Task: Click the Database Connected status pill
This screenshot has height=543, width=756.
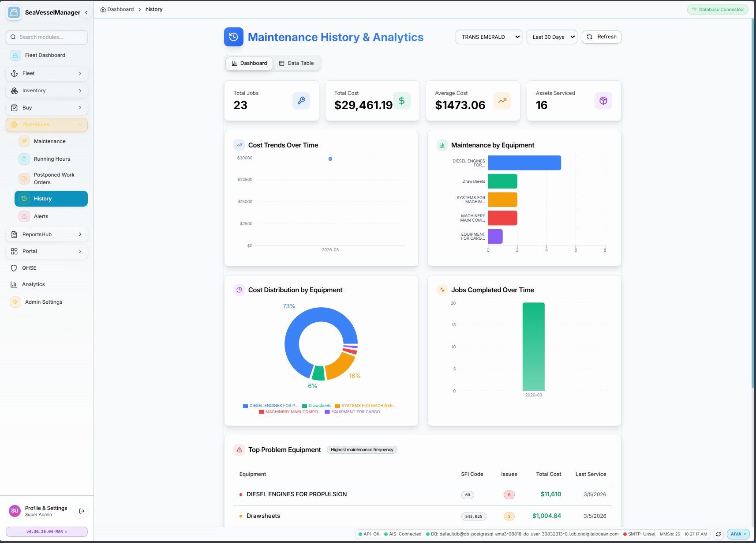Action: click(718, 9)
